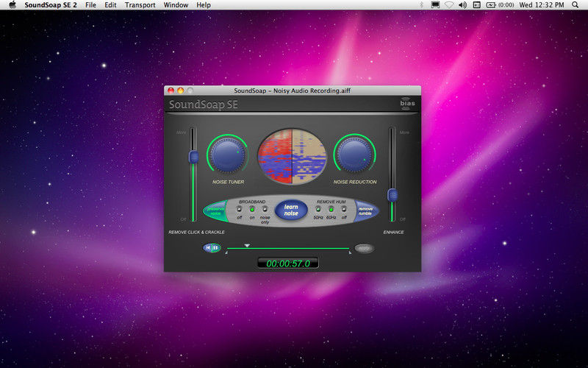This screenshot has height=368, width=588.
Task: Click the battery status icon
Action: [491, 5]
